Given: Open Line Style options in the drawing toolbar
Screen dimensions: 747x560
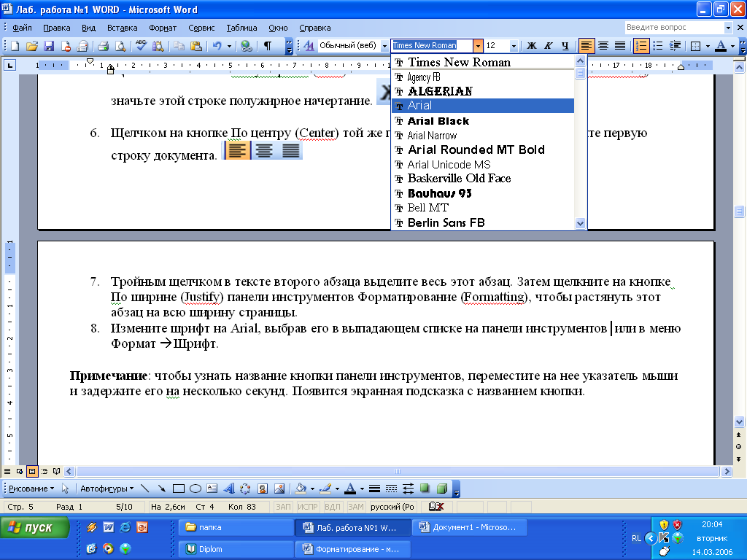Looking at the screenshot, I should coord(374,489).
